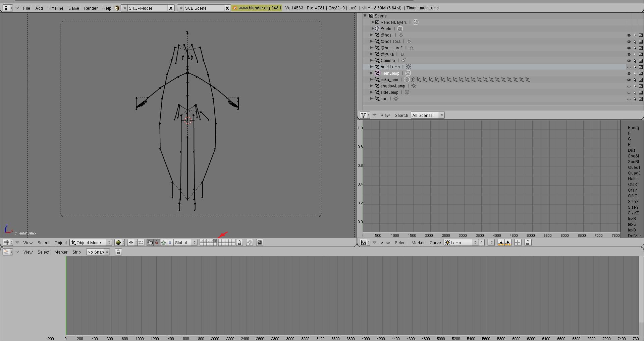Viewport: 644px width, 341px height.
Task: Enable the rotate manipulator circle icon
Action: [163, 243]
